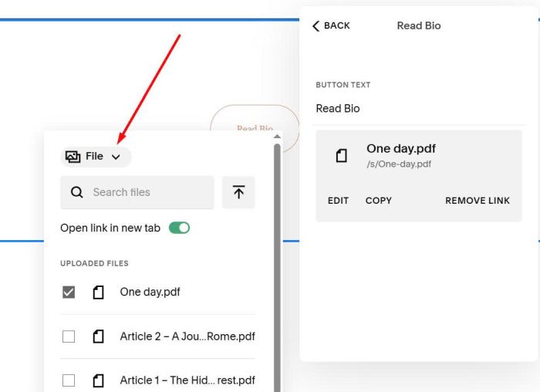Click the Search files field
The image size is (540, 392).
tap(137, 192)
